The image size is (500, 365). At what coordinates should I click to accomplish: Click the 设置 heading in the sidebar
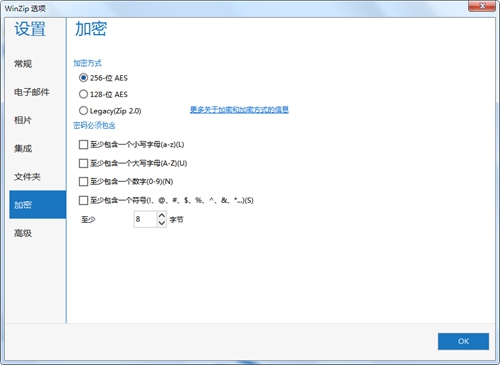(30, 29)
